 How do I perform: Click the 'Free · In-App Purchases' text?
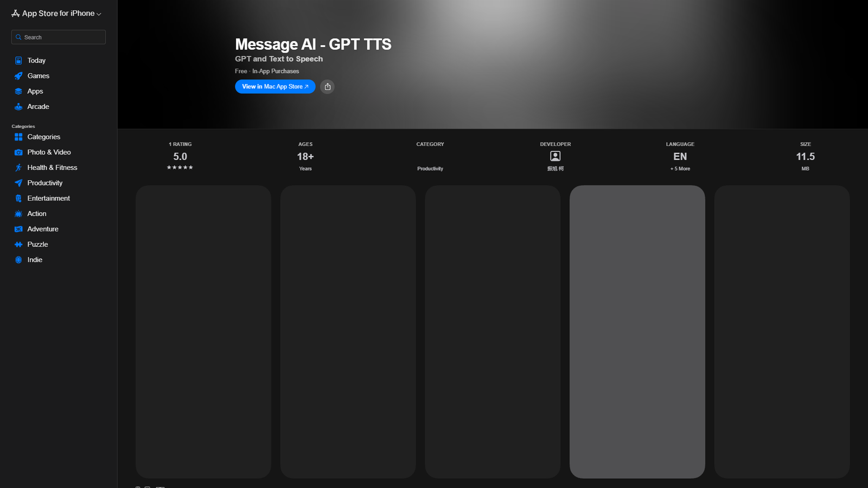pos(267,71)
